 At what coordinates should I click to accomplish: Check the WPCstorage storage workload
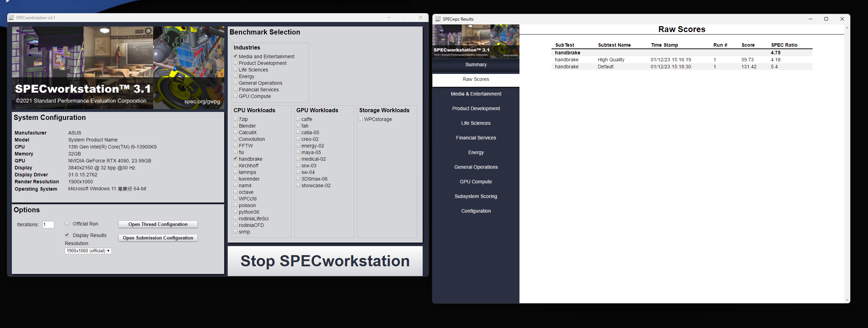[361, 119]
